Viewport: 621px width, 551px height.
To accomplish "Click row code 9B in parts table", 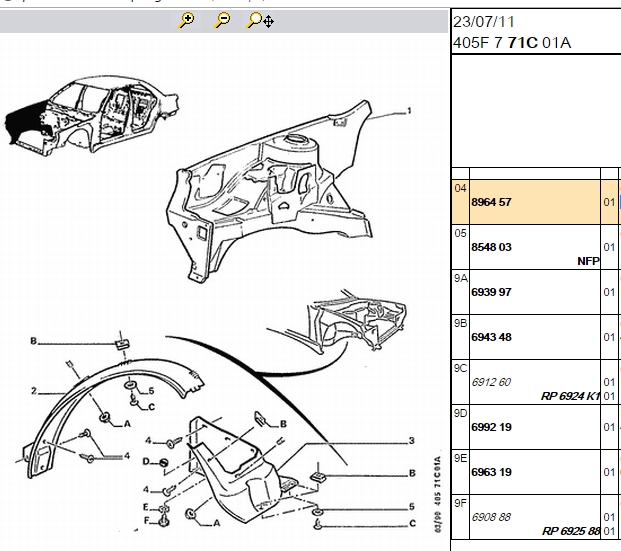I will pos(461,323).
